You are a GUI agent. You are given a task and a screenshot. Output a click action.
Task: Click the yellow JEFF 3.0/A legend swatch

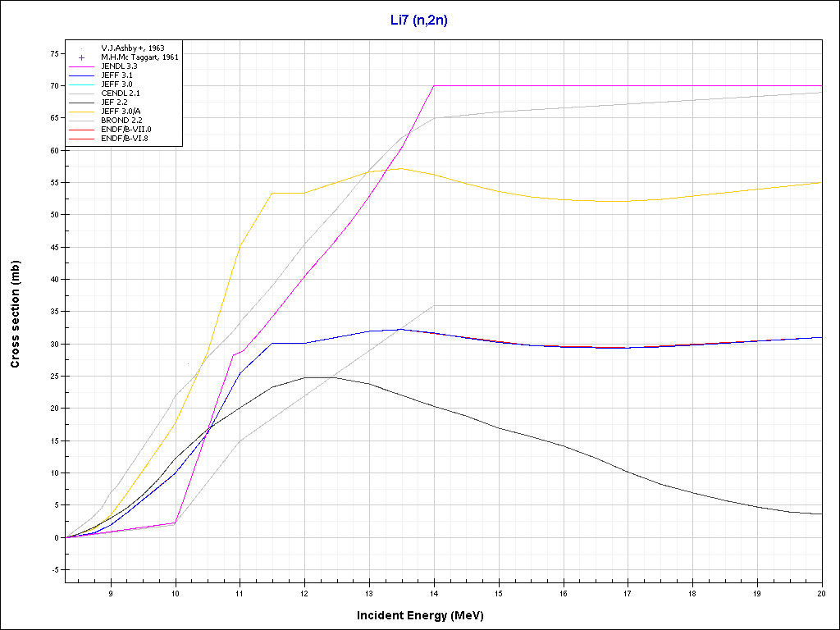point(81,112)
